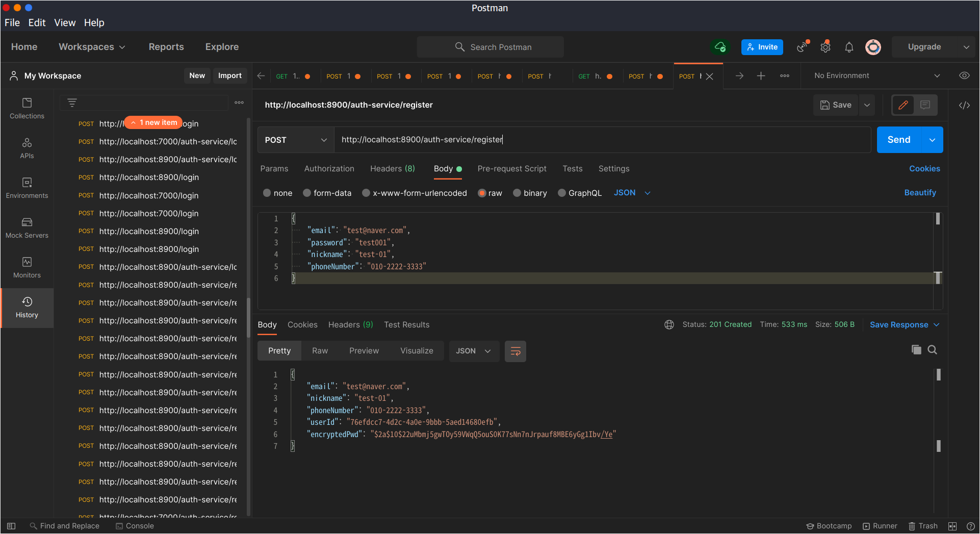Screen dimensions: 980x534
Task: Open the settings gear icon
Action: pyautogui.click(x=825, y=47)
